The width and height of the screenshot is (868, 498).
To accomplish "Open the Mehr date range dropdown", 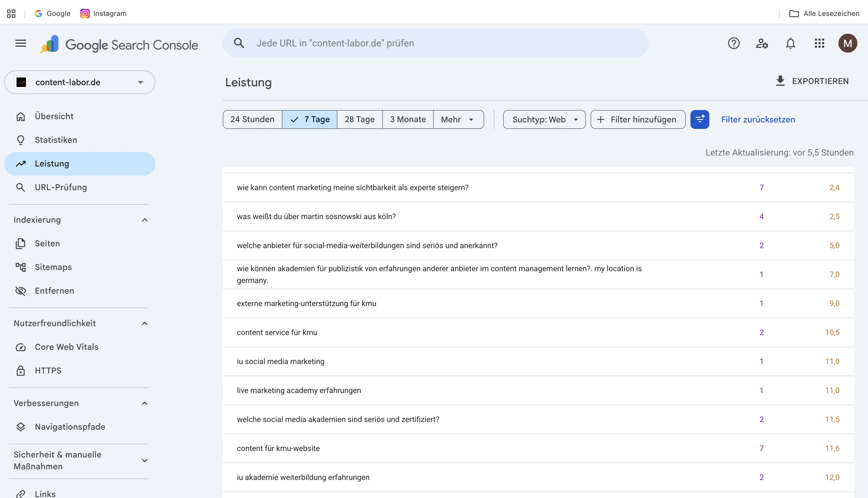I will [459, 119].
